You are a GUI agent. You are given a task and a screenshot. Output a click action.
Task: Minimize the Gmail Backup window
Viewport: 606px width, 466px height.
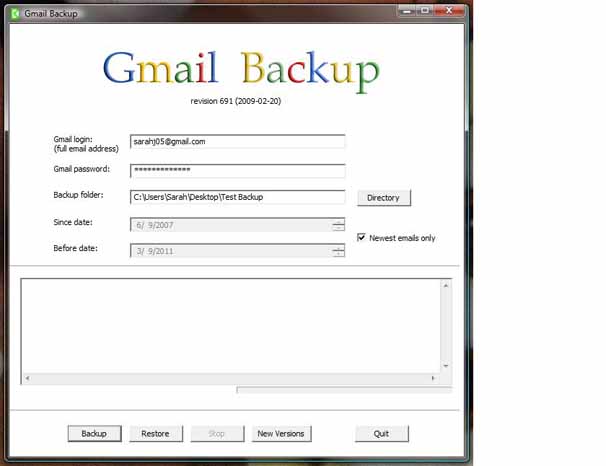[x=407, y=11]
